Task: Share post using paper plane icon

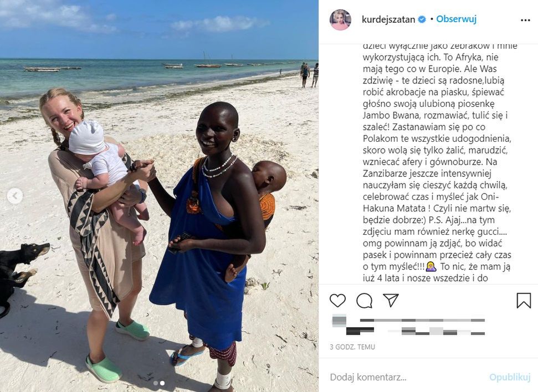Action: tap(391, 300)
